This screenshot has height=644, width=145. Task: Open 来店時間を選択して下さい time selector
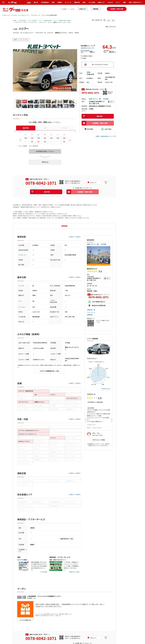pyautogui.click(x=45, y=151)
